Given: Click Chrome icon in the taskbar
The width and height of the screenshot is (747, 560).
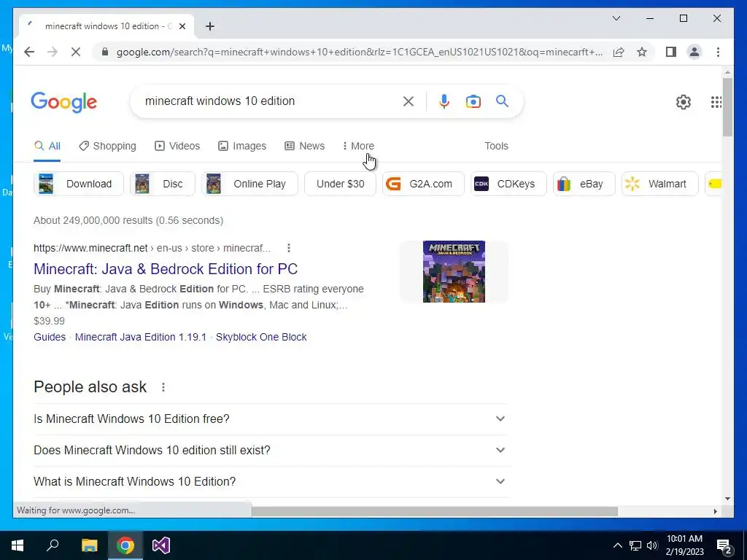Looking at the screenshot, I should point(125,545).
